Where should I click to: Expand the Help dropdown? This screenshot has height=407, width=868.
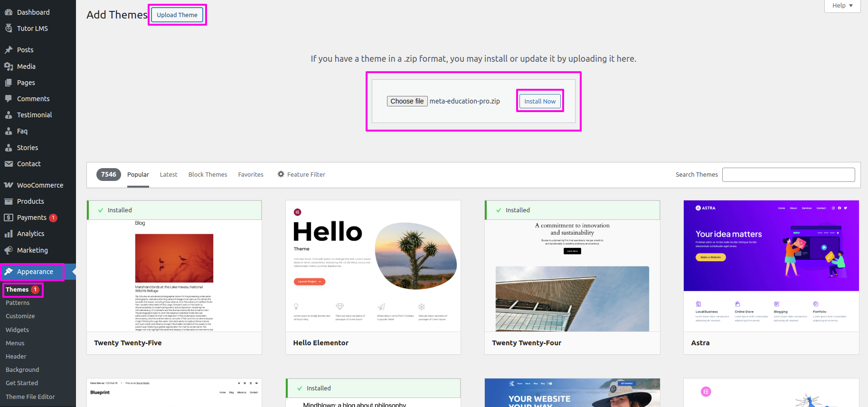pos(842,6)
